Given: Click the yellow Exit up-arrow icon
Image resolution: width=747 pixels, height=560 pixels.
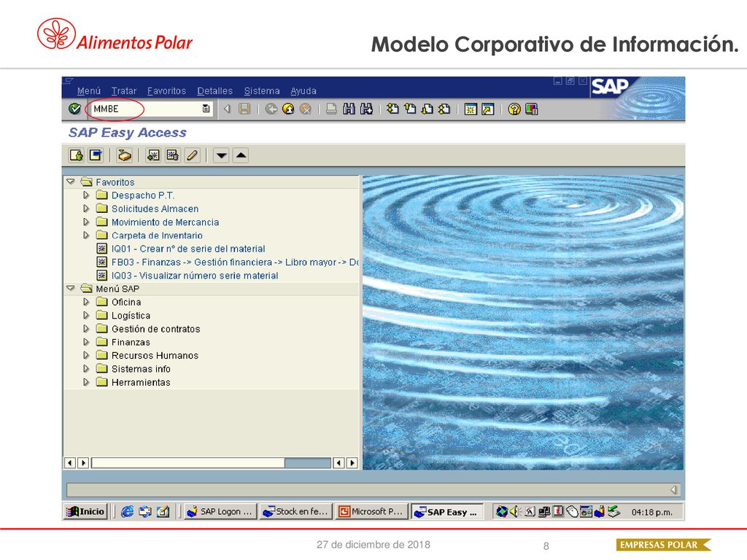Looking at the screenshot, I should [288, 109].
